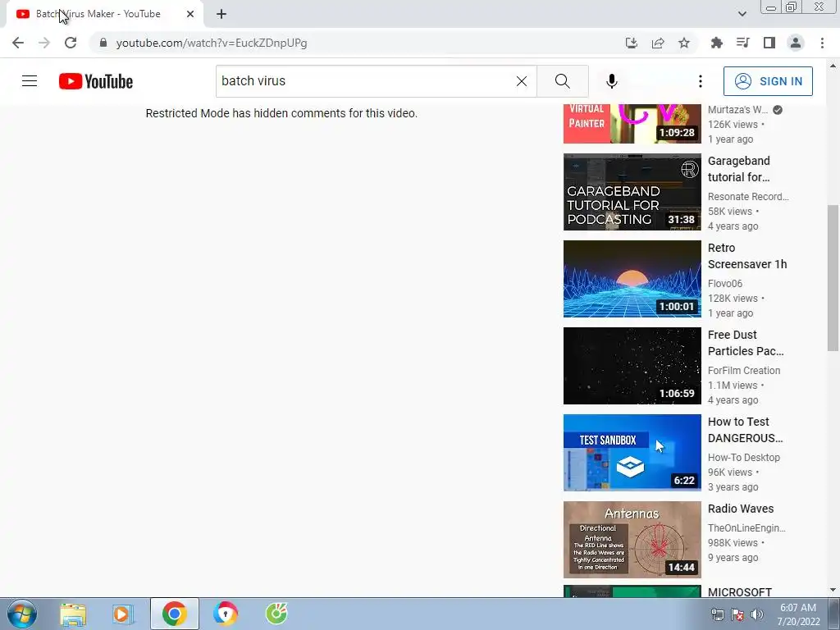Click the MICROSOFT video title

pos(739,592)
